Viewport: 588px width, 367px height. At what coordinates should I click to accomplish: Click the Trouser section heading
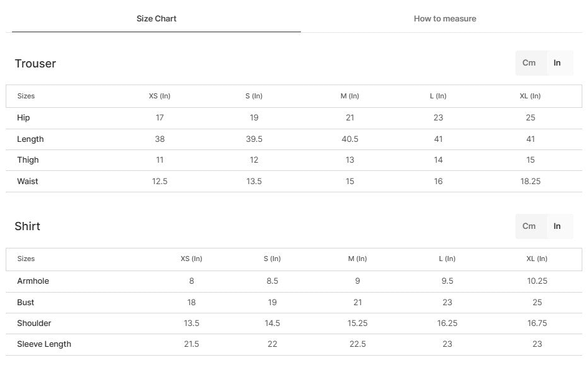pyautogui.click(x=35, y=64)
